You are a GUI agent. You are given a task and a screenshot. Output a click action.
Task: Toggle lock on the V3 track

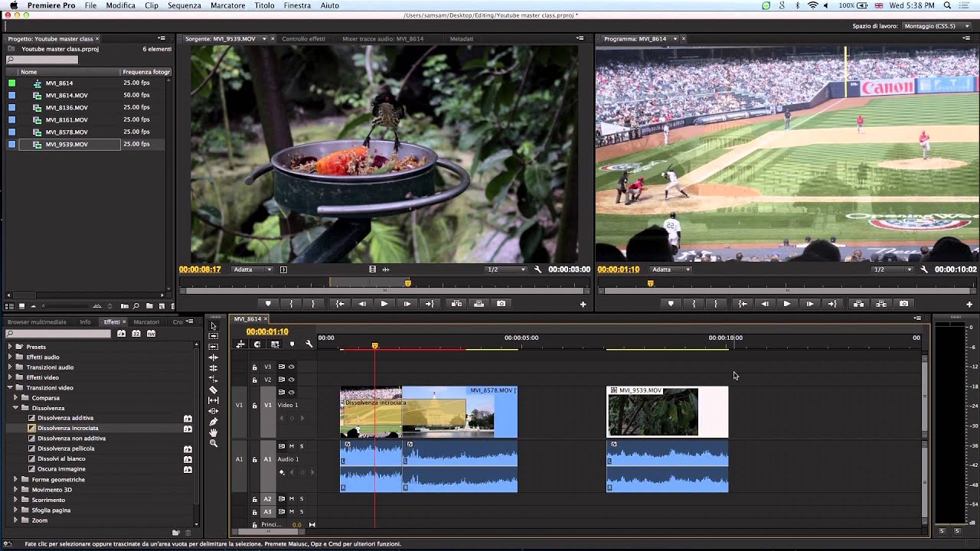[x=254, y=367]
